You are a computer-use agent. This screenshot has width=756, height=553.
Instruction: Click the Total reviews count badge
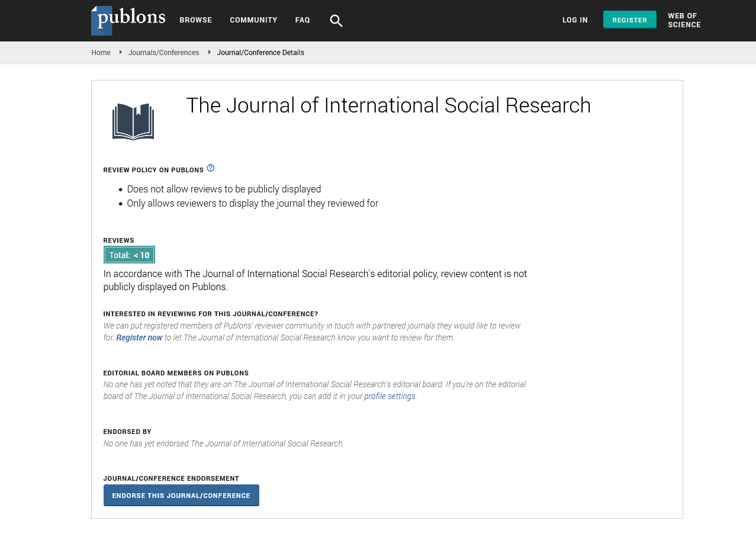[129, 255]
